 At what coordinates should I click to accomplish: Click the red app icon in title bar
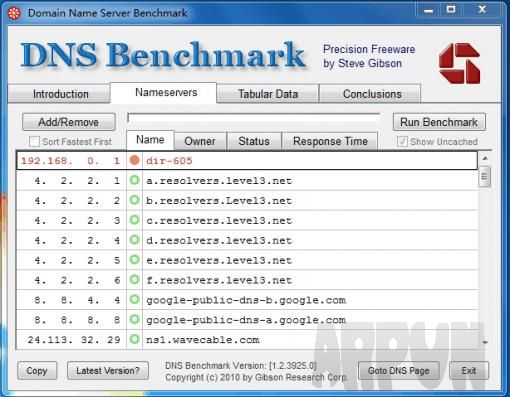14,13
